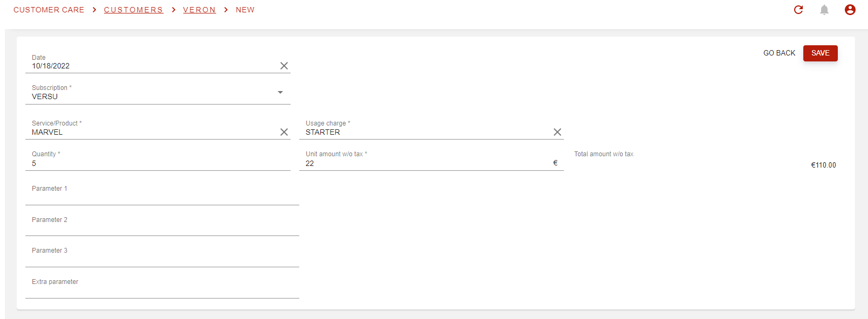
Task: Click GO BACK button
Action: coord(780,53)
